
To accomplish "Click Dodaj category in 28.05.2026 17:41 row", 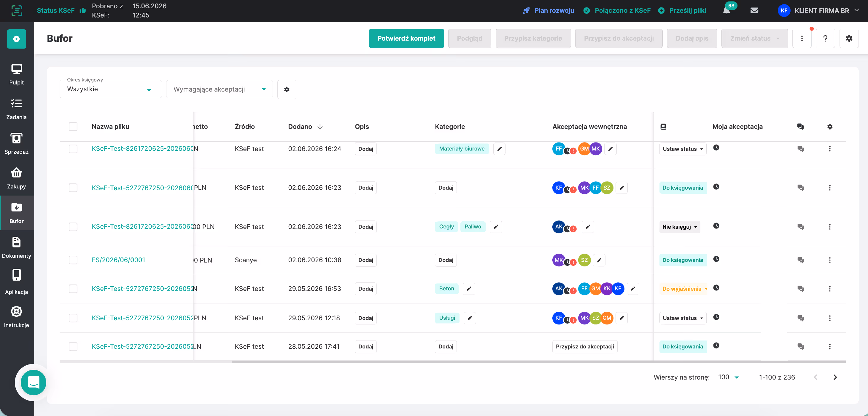I will [446, 347].
